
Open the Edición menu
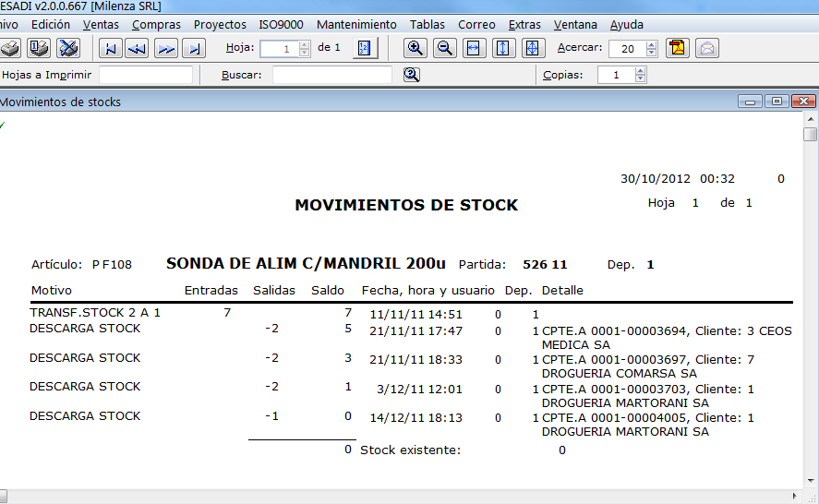click(51, 25)
